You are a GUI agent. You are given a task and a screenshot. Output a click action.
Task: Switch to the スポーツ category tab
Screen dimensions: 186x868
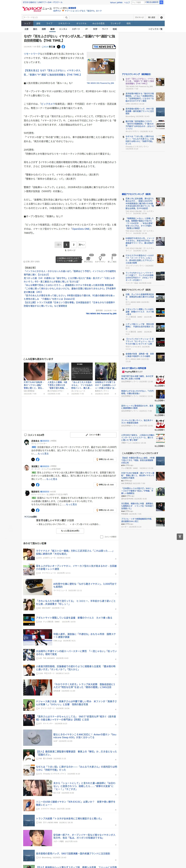pyautogui.click(x=76, y=29)
